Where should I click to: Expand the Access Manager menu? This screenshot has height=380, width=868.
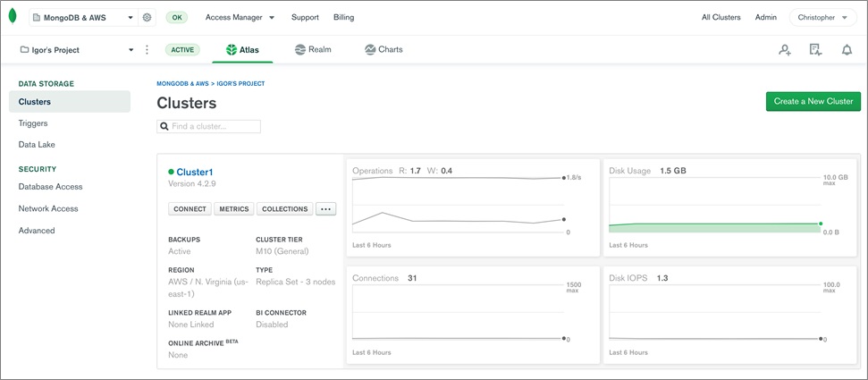(x=240, y=17)
